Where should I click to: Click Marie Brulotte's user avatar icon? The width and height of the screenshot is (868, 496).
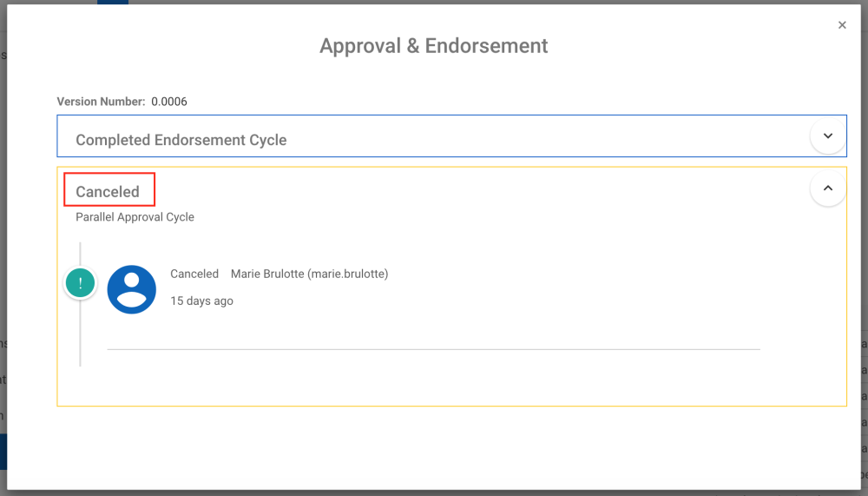[132, 289]
